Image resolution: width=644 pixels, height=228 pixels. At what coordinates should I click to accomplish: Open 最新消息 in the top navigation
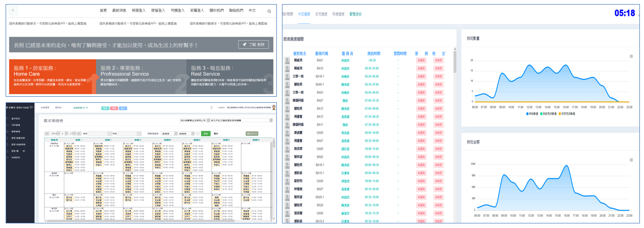pyautogui.click(x=119, y=11)
